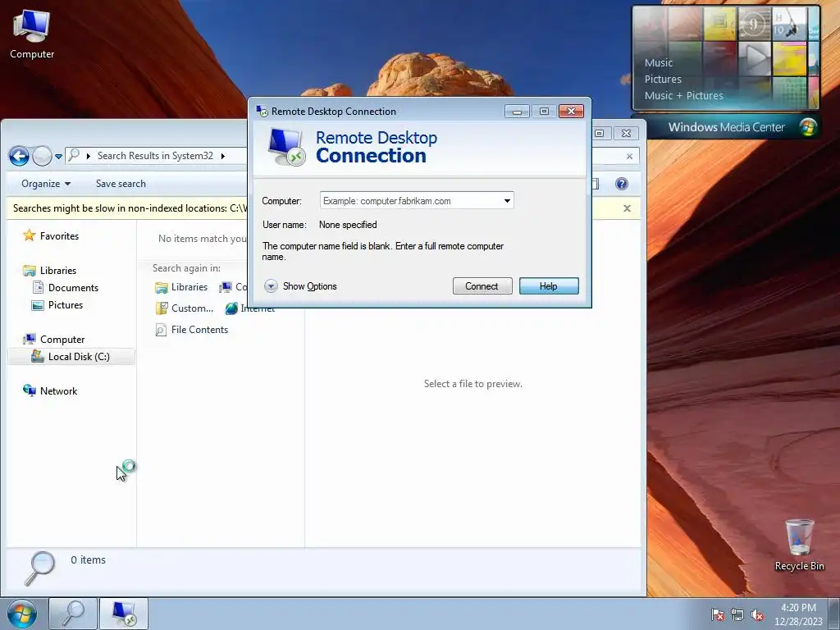Viewport: 840px width, 630px height.
Task: Open the Organize menu dropdown
Action: coord(46,184)
